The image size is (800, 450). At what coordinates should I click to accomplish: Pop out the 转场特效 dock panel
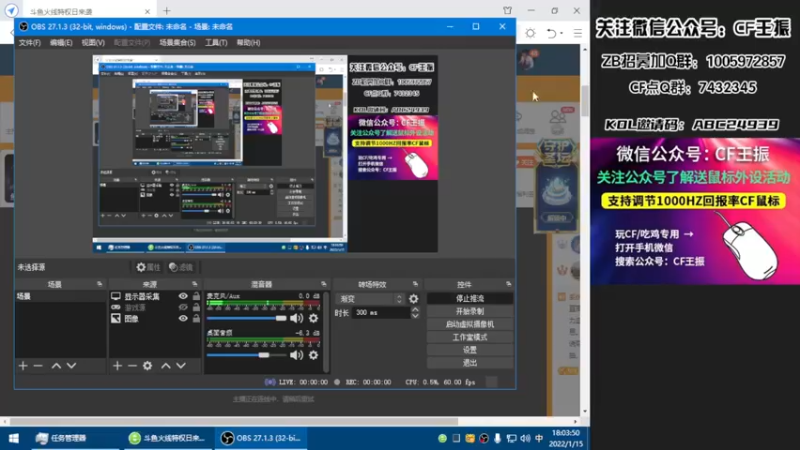click(x=415, y=284)
